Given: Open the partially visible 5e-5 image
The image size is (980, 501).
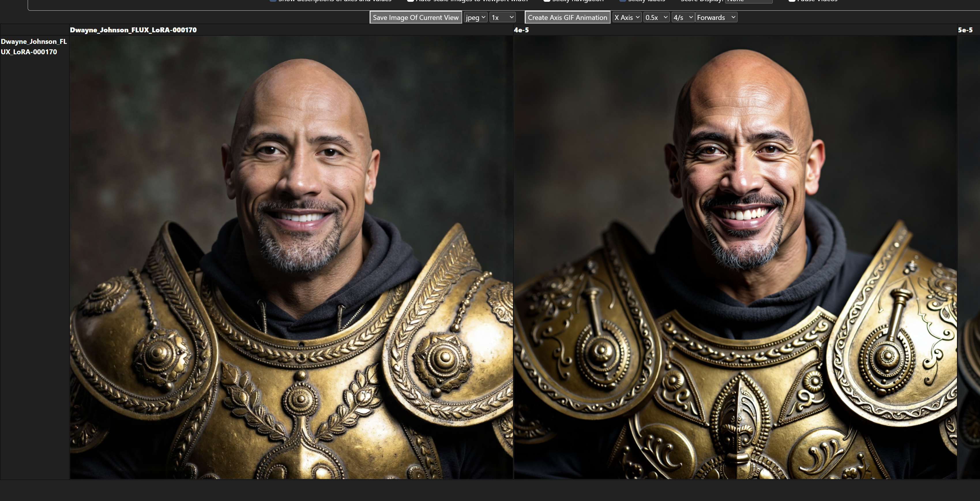Looking at the screenshot, I should pos(968,257).
